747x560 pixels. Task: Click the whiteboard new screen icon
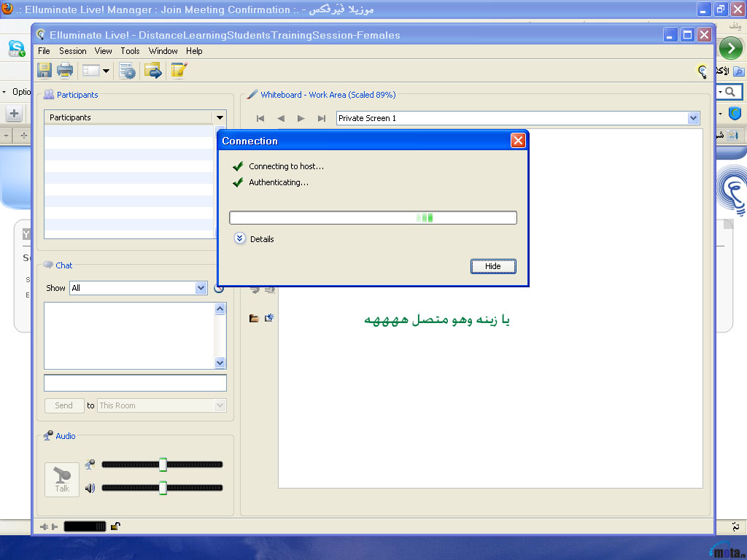click(269, 318)
